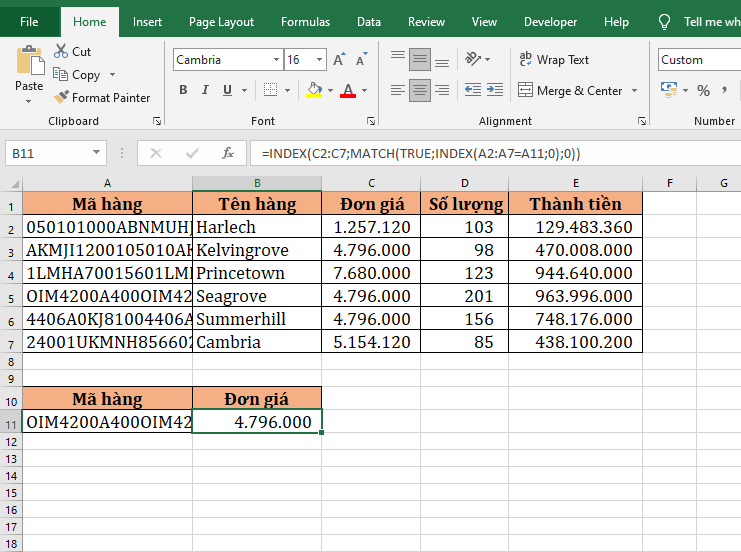Open the File menu
741x552 pixels.
(x=29, y=22)
